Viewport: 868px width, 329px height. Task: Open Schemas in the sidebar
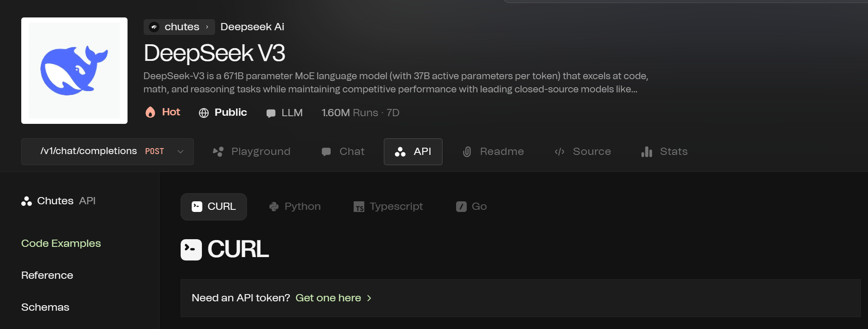45,307
